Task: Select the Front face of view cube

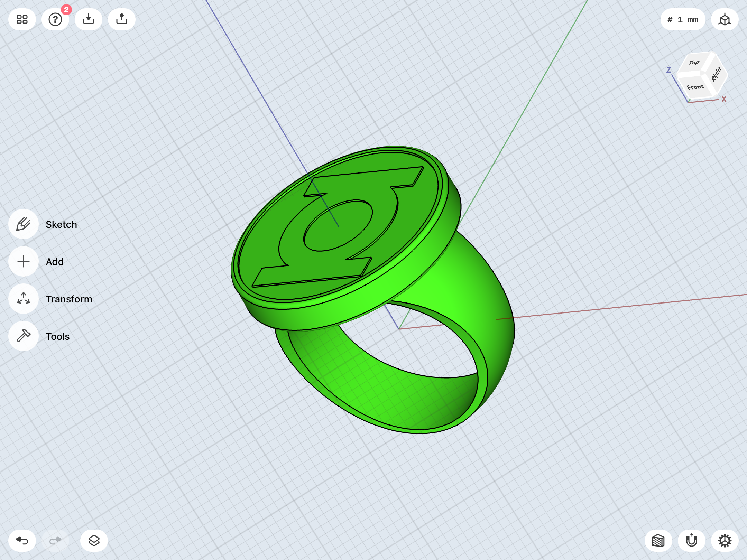Action: pyautogui.click(x=695, y=87)
